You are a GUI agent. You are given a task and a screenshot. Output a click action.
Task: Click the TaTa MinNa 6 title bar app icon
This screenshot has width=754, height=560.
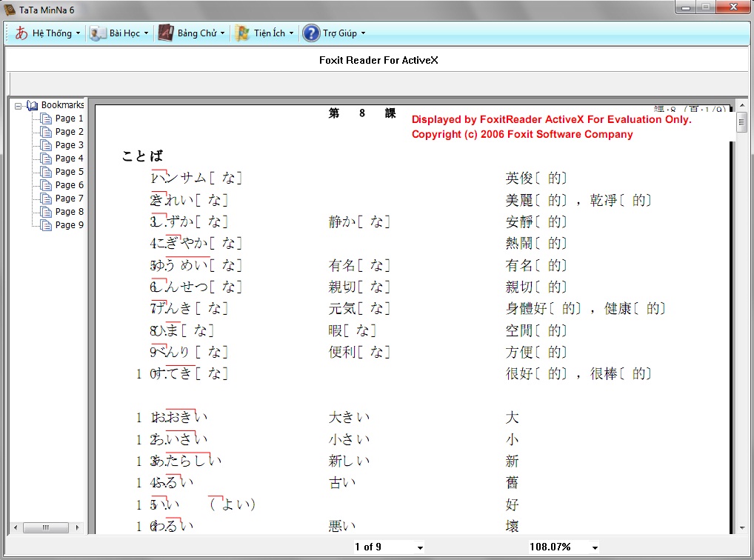(10, 10)
